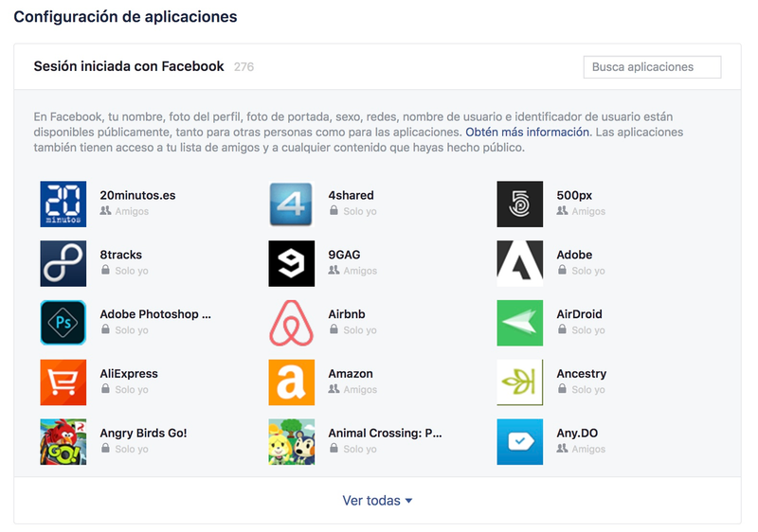Open the AliExpress app name
The image size is (758, 532).
pyautogui.click(x=129, y=374)
